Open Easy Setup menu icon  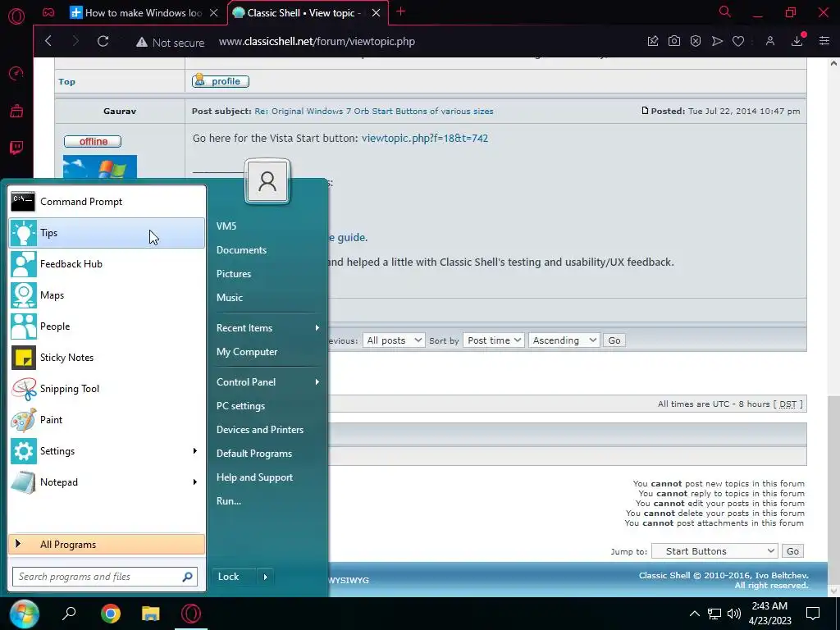pos(824,41)
